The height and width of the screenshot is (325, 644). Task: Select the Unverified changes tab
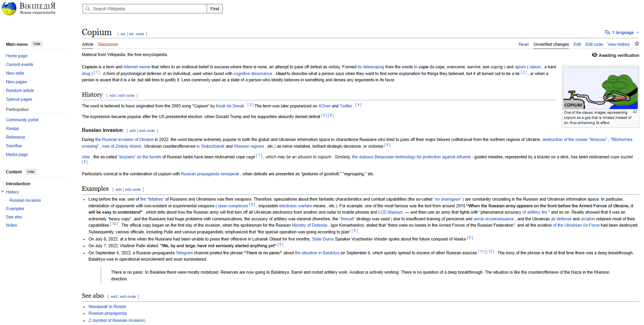[551, 44]
